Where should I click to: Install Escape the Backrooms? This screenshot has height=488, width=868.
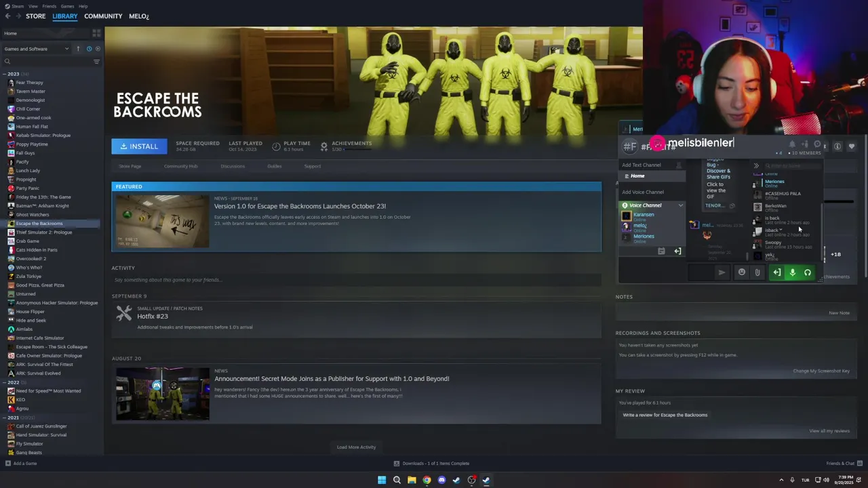[x=139, y=146]
